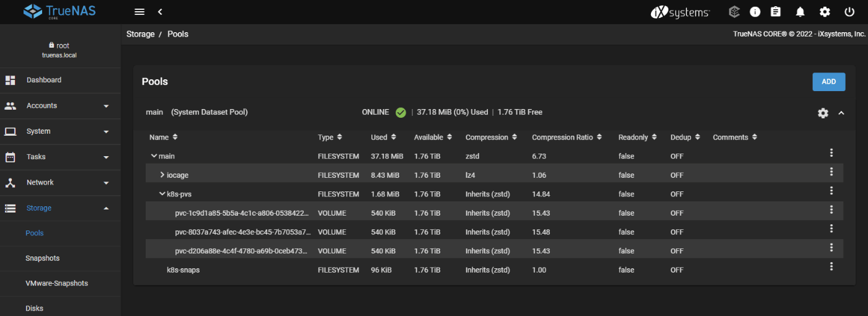Collapse the main pool card chevron

(x=841, y=113)
